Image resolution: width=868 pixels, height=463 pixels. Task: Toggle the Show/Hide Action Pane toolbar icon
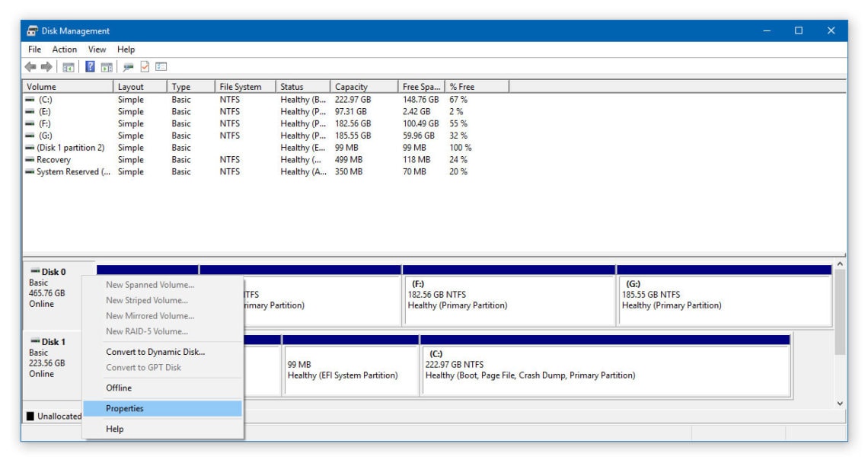[x=107, y=67]
